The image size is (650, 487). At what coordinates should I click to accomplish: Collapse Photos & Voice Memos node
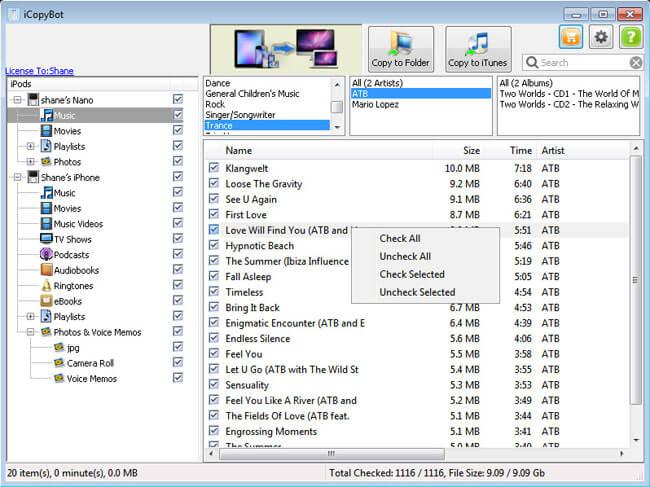click(31, 332)
